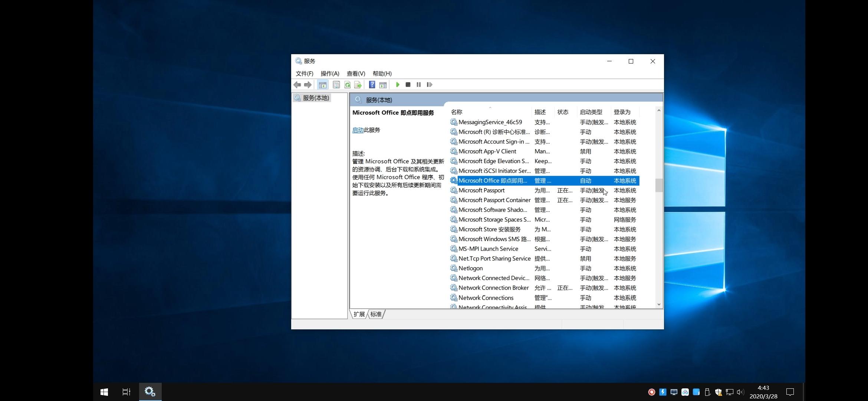Screen dimensions: 868x401
Task: Select Microsoft Storage Spaces service row
Action: [544, 220]
